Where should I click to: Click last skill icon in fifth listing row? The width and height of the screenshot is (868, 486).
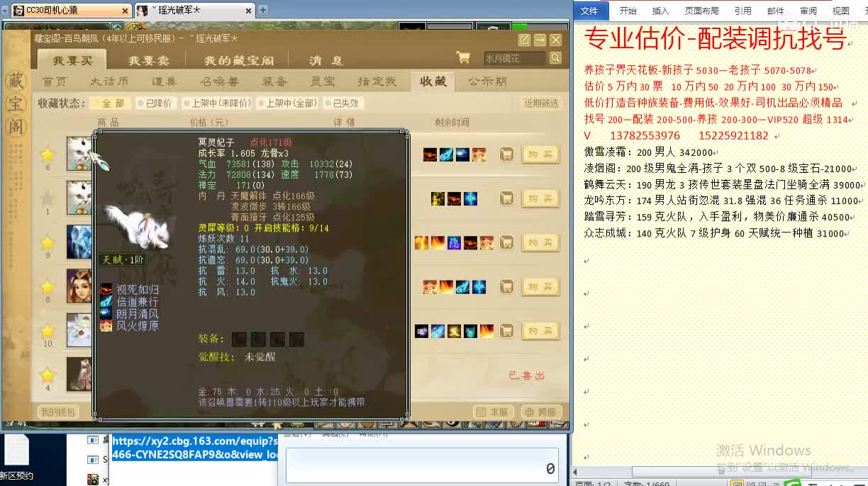click(486, 331)
